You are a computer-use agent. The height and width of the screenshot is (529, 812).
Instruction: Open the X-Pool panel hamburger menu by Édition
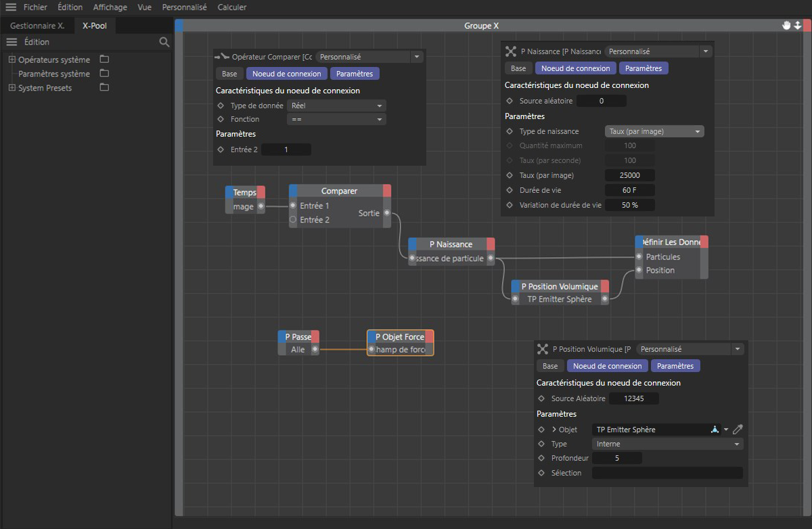pyautogui.click(x=11, y=42)
